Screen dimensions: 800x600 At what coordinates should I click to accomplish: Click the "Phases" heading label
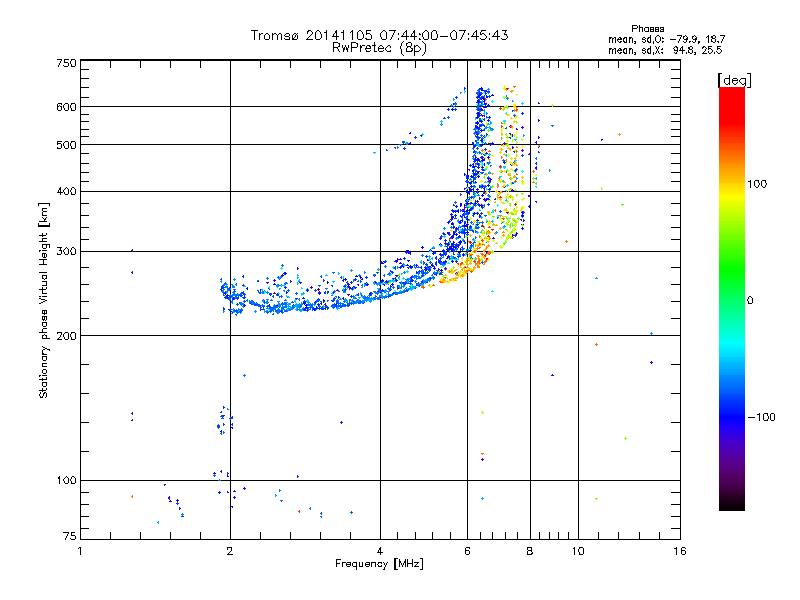647,29
